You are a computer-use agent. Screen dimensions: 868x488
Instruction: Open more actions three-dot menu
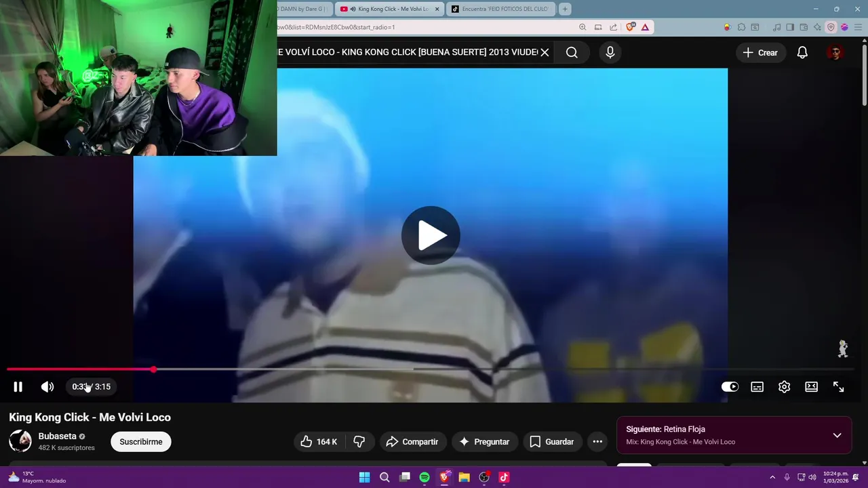(x=597, y=442)
